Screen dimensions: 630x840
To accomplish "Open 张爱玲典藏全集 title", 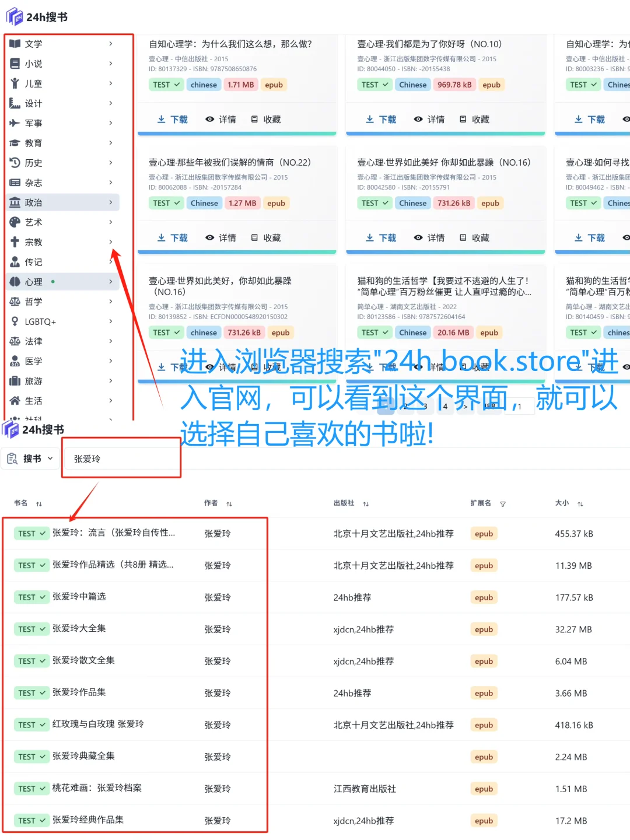I will (83, 756).
